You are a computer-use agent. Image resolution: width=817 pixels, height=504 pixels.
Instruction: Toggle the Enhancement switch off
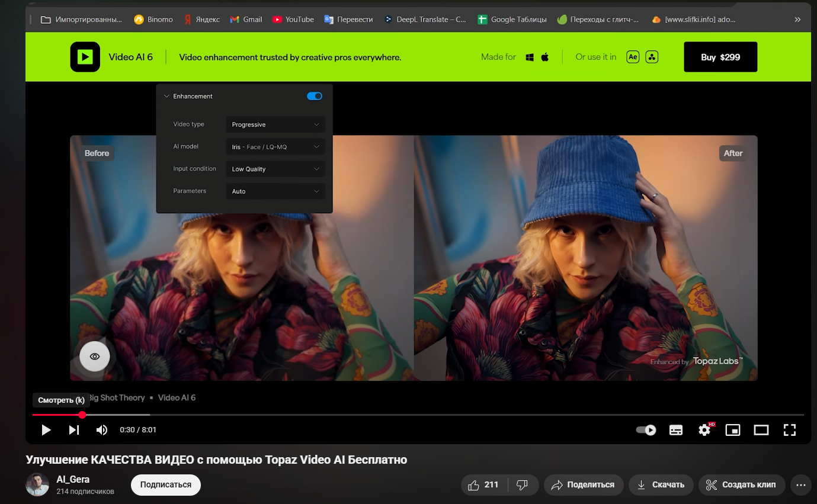315,96
